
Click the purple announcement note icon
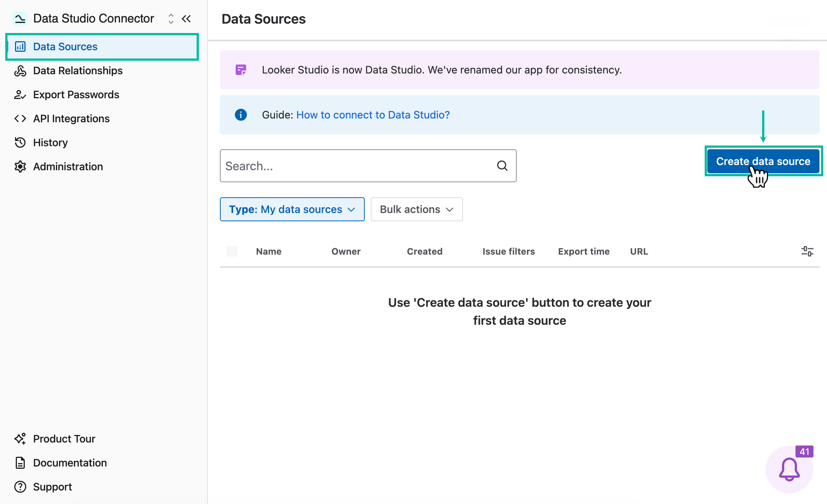(x=241, y=70)
